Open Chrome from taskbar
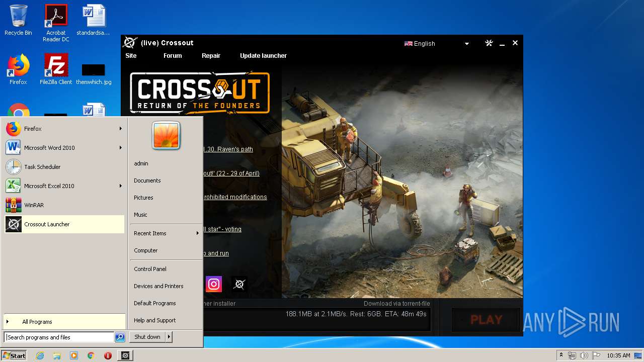The width and height of the screenshot is (644, 362). [91, 355]
